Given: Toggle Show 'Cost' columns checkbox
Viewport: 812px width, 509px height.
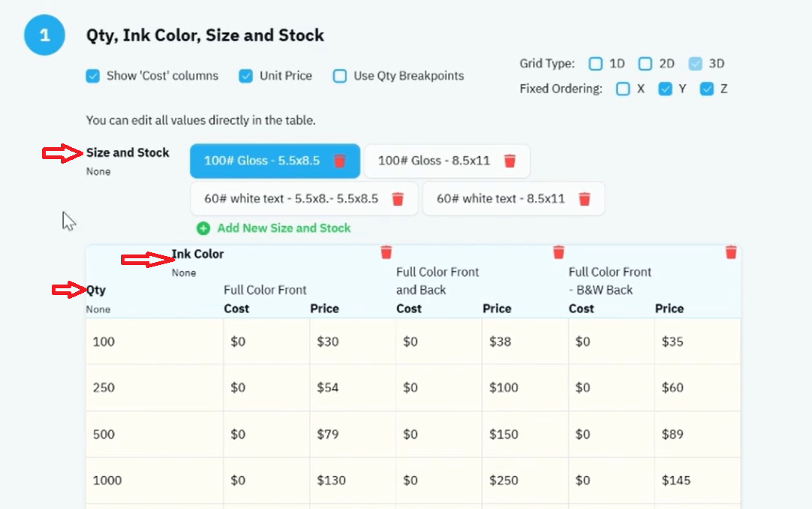Looking at the screenshot, I should (x=93, y=76).
